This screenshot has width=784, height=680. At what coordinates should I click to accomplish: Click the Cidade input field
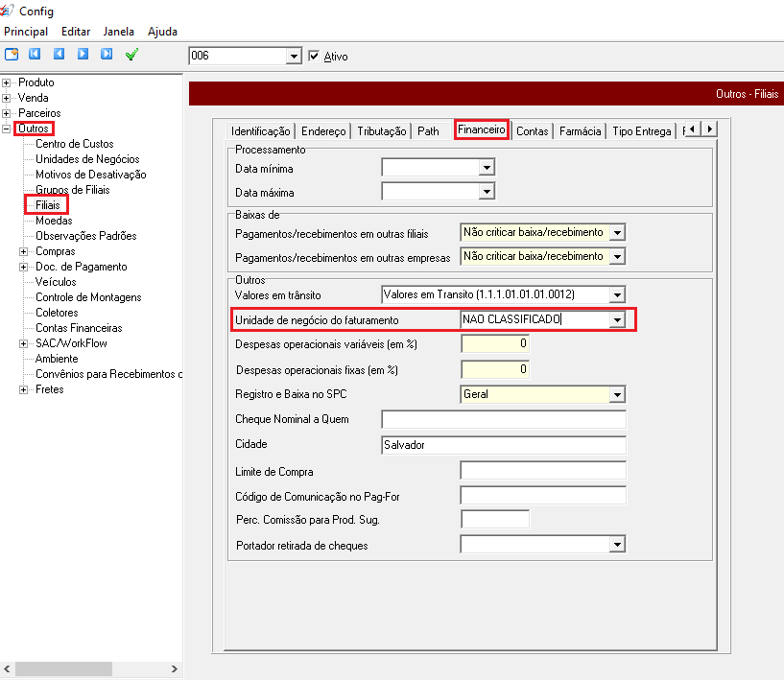[503, 445]
